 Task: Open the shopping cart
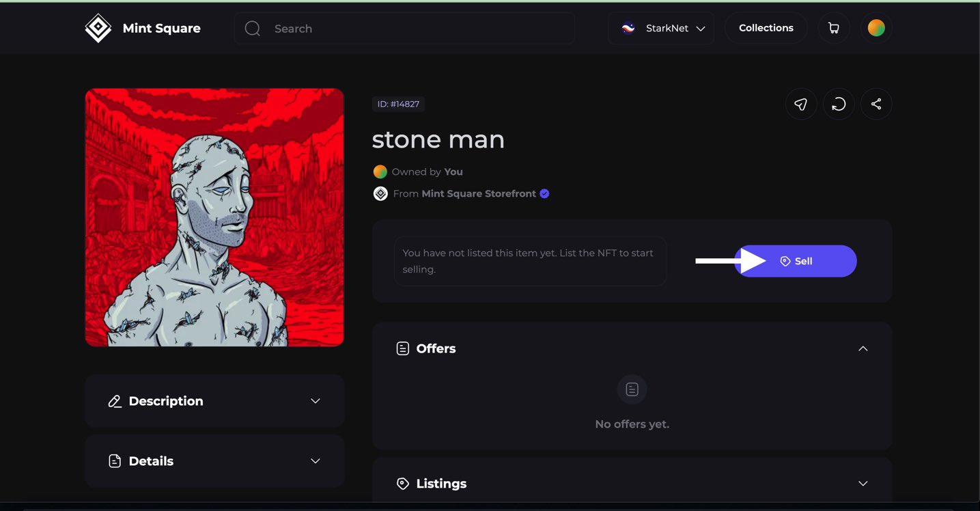click(x=834, y=28)
